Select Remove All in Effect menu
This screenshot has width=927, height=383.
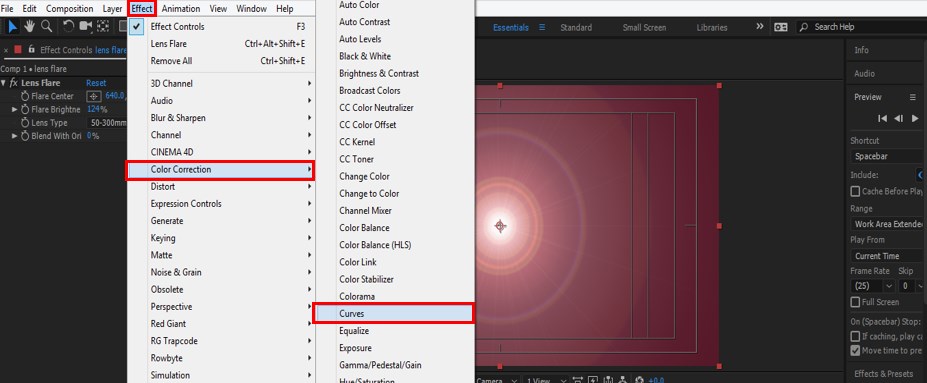[x=222, y=61]
